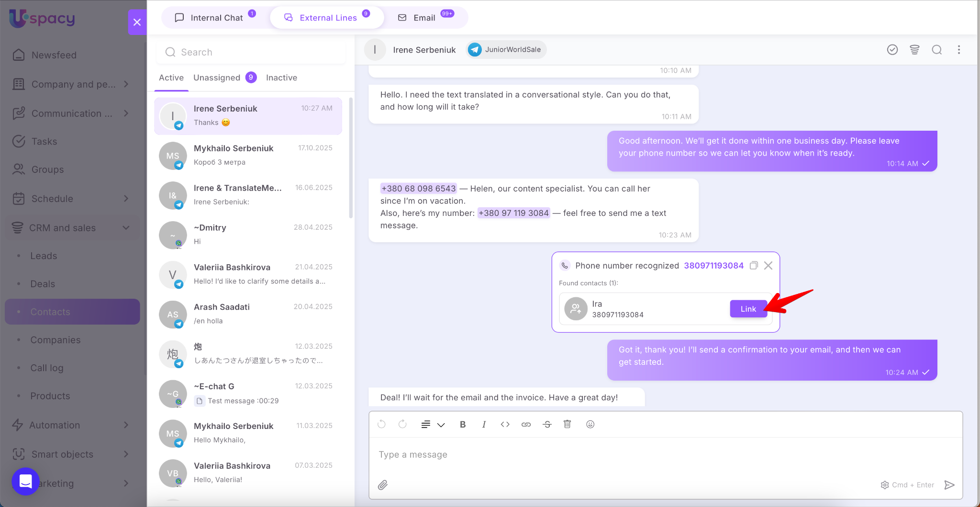
Task: Open the Unassigned conversations tab
Action: point(217,78)
